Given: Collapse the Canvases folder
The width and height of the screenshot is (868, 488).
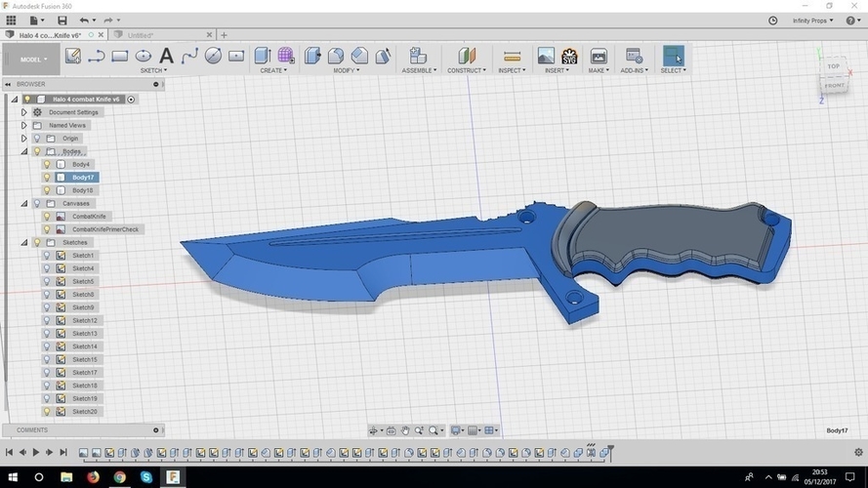Looking at the screenshot, I should point(23,204).
